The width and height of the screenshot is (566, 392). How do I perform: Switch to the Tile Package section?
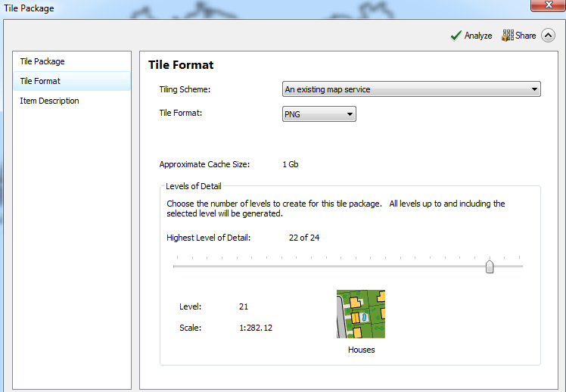42,61
